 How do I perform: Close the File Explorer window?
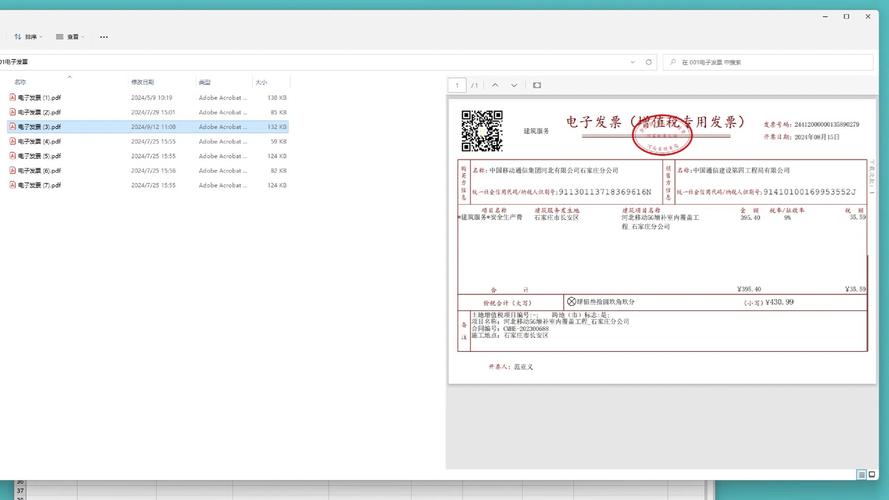point(868,16)
